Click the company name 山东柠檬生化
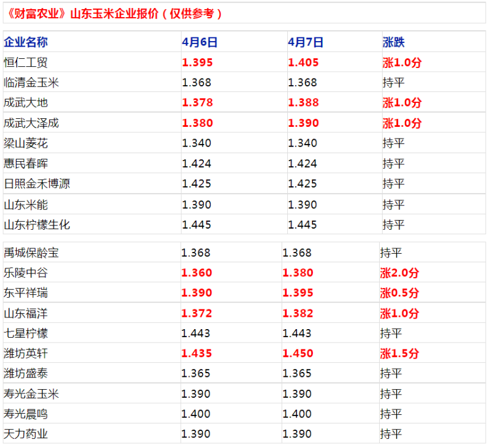490x448 pixels. click(x=37, y=225)
